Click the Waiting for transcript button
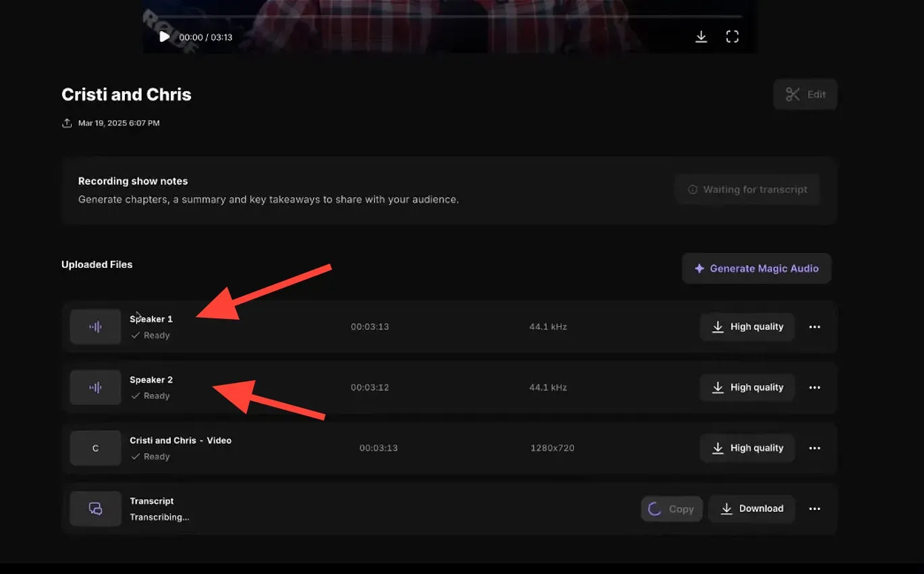 [x=747, y=190]
